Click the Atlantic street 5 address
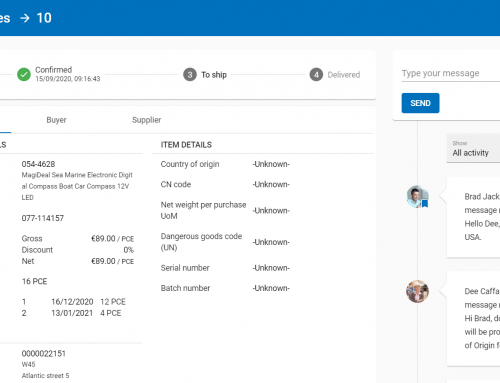This screenshot has height=383, width=500. pyautogui.click(x=45, y=376)
